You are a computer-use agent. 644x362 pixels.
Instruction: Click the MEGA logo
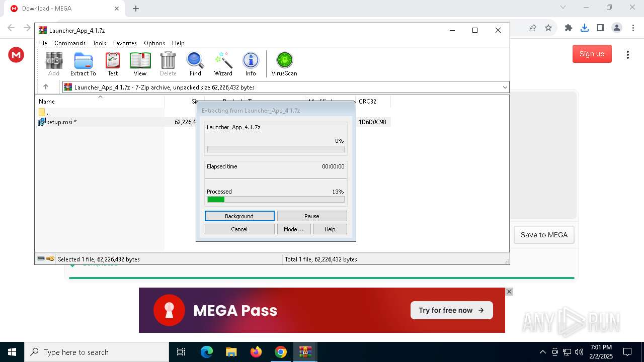tap(16, 55)
